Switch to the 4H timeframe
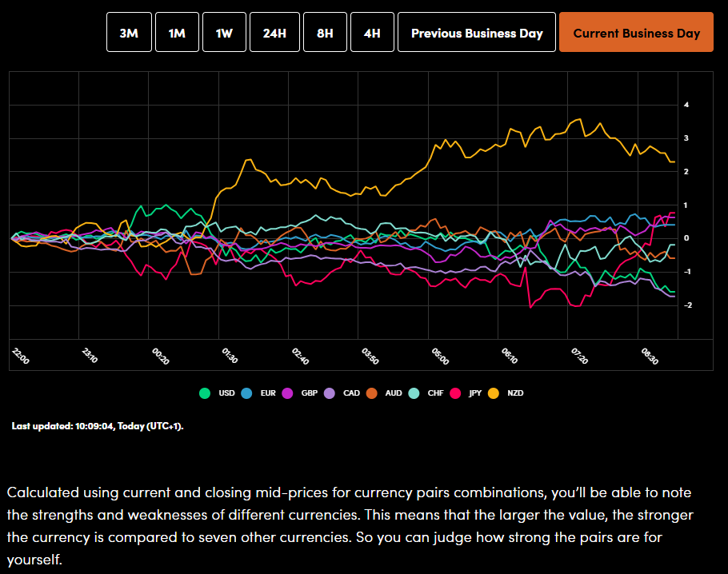 pyautogui.click(x=372, y=33)
